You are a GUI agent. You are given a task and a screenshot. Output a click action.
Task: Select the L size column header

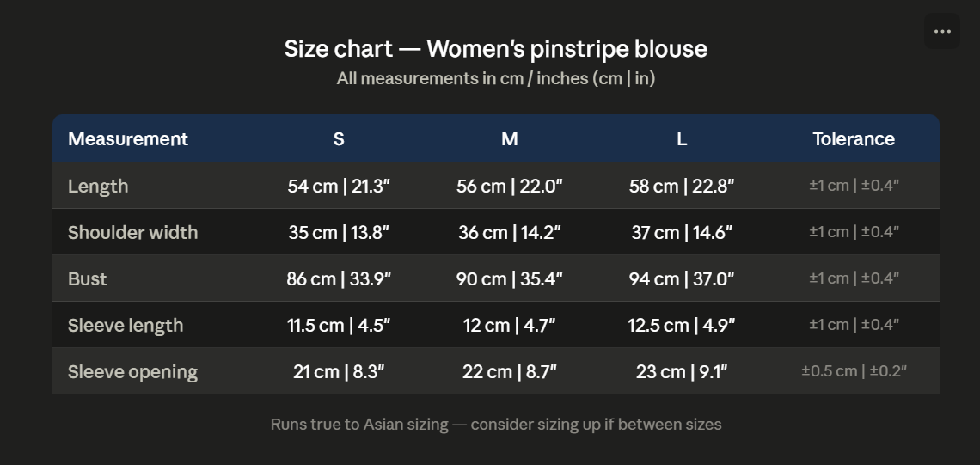tap(682, 138)
